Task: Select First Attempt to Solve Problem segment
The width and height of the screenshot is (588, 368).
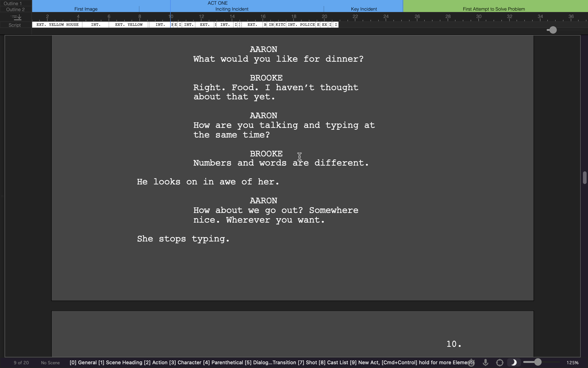Action: point(494,9)
